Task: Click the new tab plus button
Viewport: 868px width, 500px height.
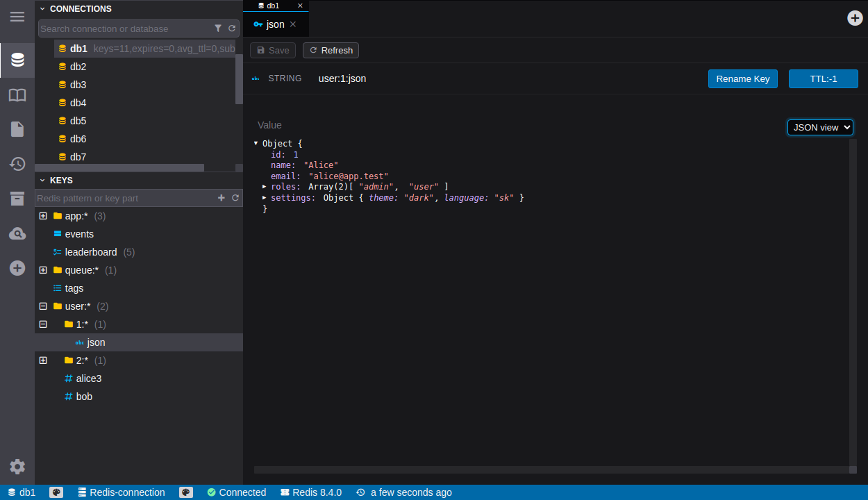Action: click(x=855, y=18)
